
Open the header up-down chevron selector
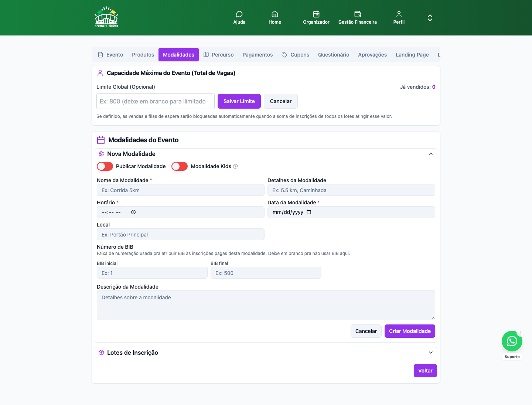click(430, 18)
